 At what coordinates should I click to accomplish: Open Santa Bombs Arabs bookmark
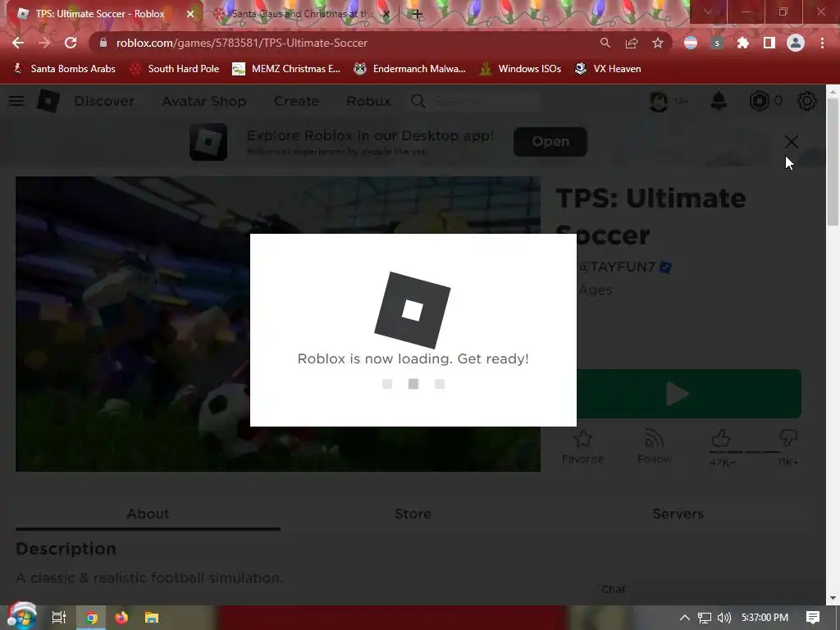(64, 69)
